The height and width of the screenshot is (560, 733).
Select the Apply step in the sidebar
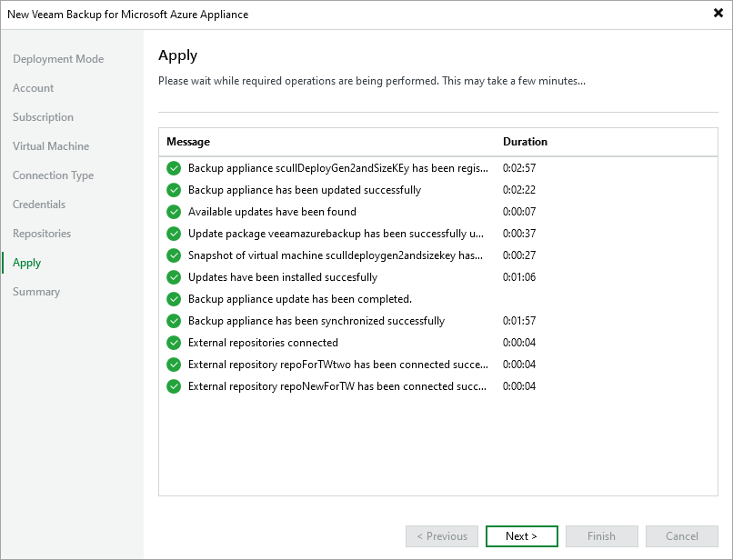pyautogui.click(x=27, y=263)
